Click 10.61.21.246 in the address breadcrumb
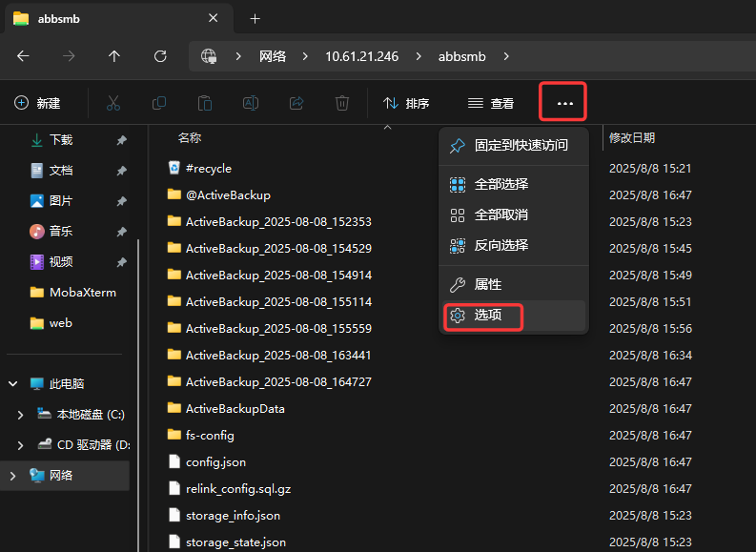 click(362, 56)
